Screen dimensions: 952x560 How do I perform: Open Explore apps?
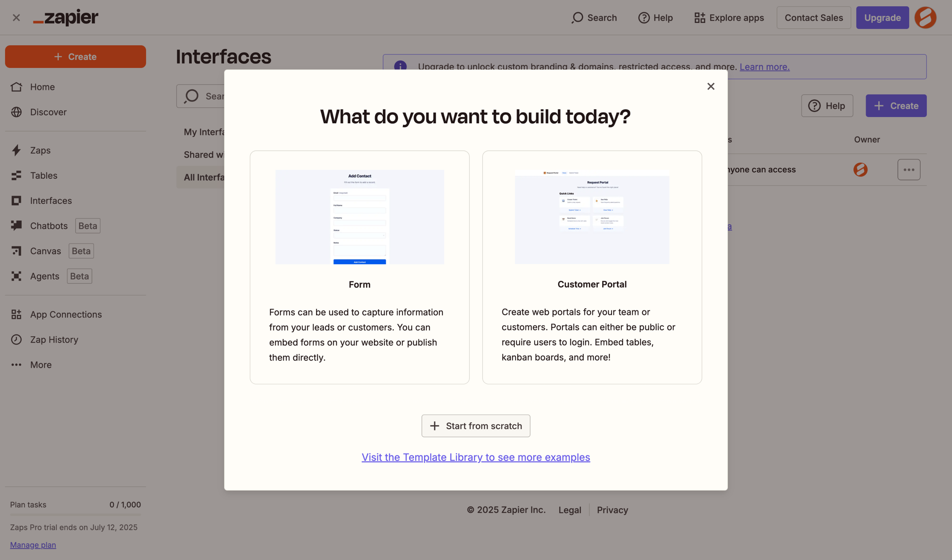point(729,17)
